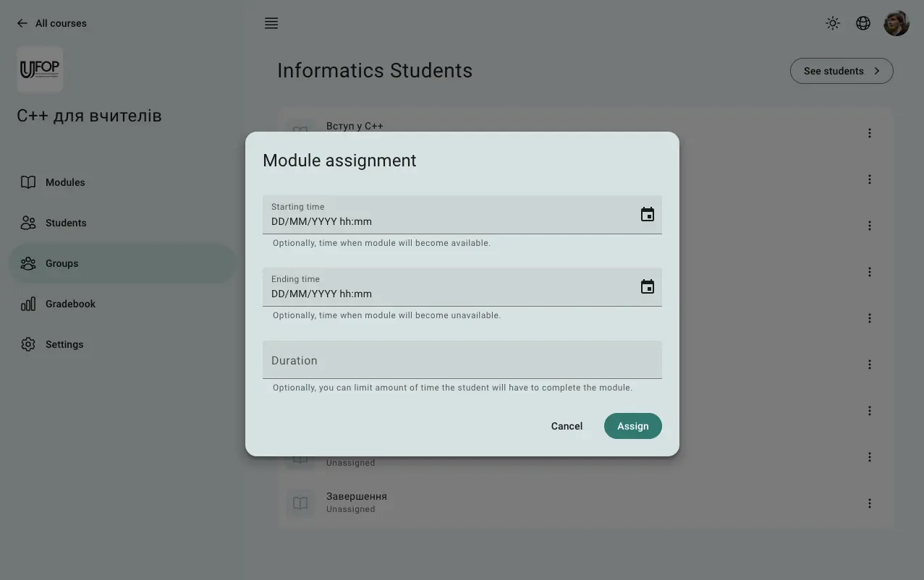Toggle light mode with the sun icon
924x580 pixels.
(x=832, y=22)
